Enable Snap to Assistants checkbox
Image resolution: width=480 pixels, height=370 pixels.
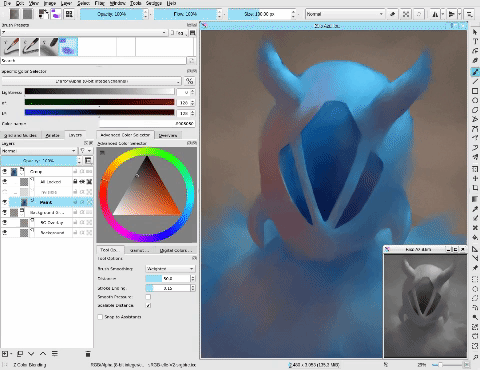click(x=100, y=317)
